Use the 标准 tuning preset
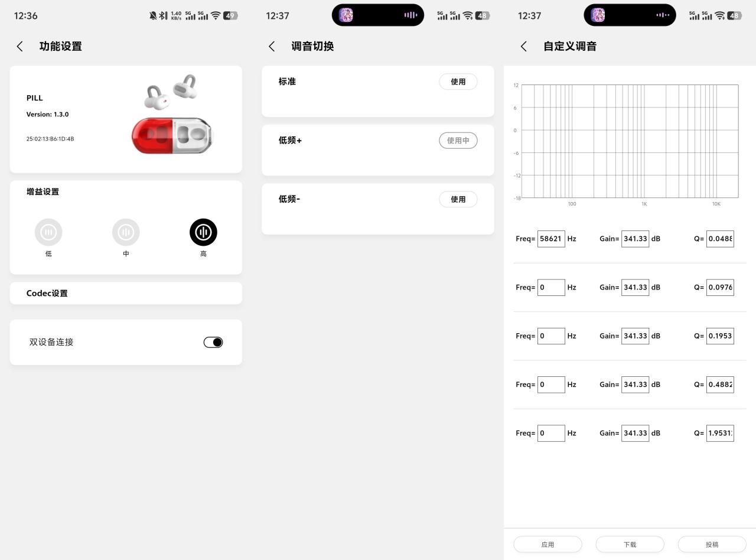Viewport: 756px width, 560px height. (458, 82)
